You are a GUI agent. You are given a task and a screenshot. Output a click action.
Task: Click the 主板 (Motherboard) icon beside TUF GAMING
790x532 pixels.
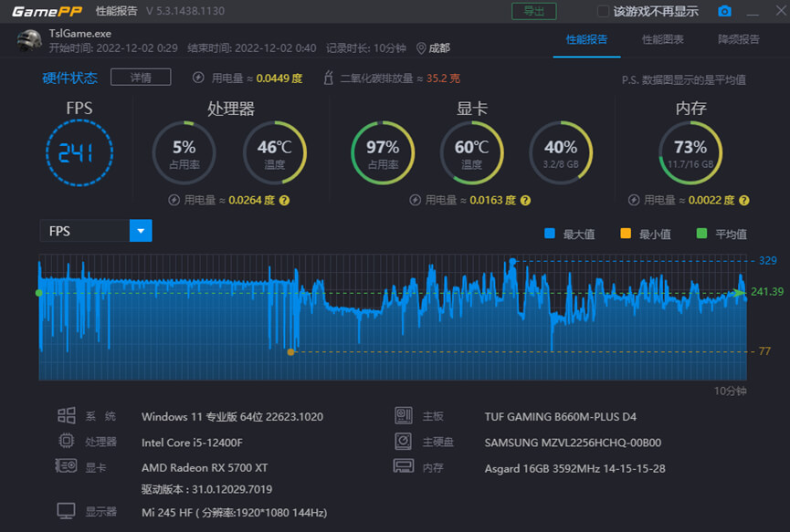pyautogui.click(x=404, y=414)
